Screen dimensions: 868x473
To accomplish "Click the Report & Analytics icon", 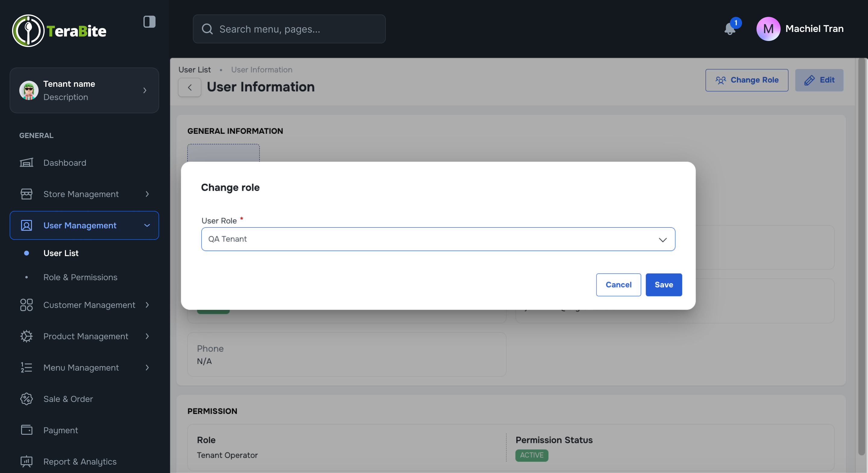I will pyautogui.click(x=26, y=461).
